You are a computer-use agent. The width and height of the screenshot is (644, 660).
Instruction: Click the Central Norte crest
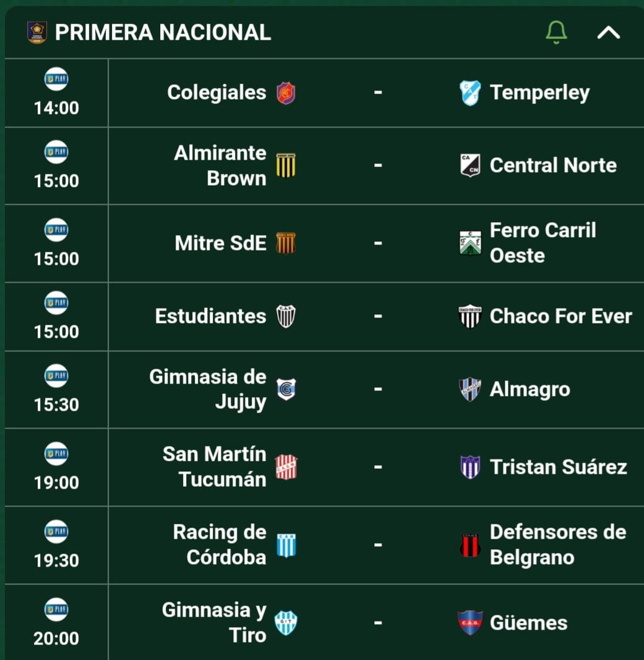pos(470,165)
